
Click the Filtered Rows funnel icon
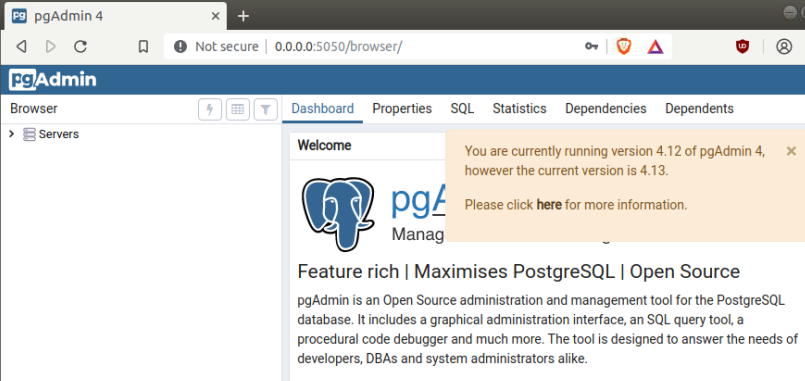point(265,109)
